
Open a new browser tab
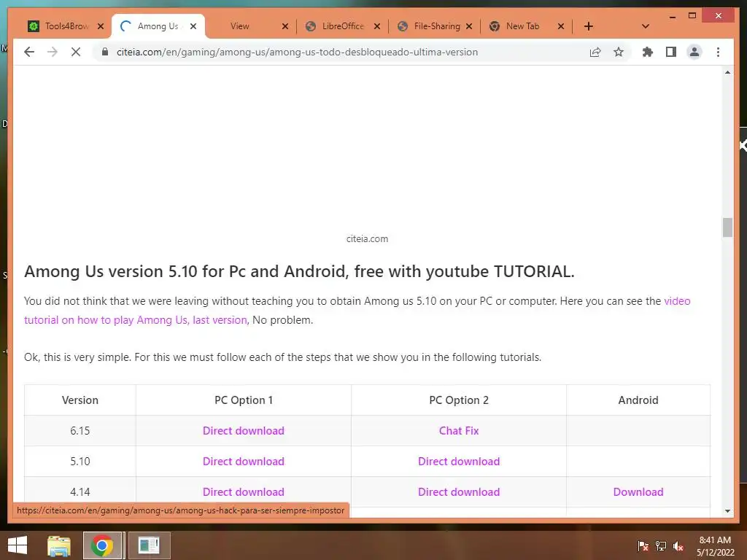[x=589, y=26]
